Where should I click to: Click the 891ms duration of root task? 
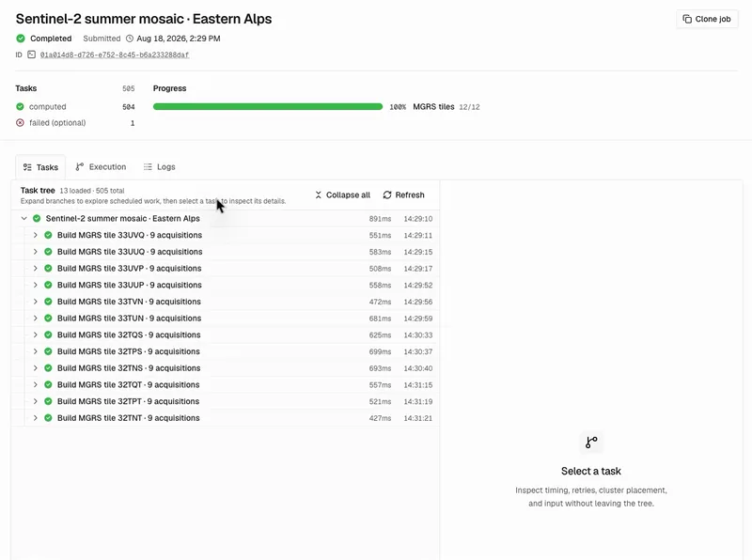coord(380,219)
